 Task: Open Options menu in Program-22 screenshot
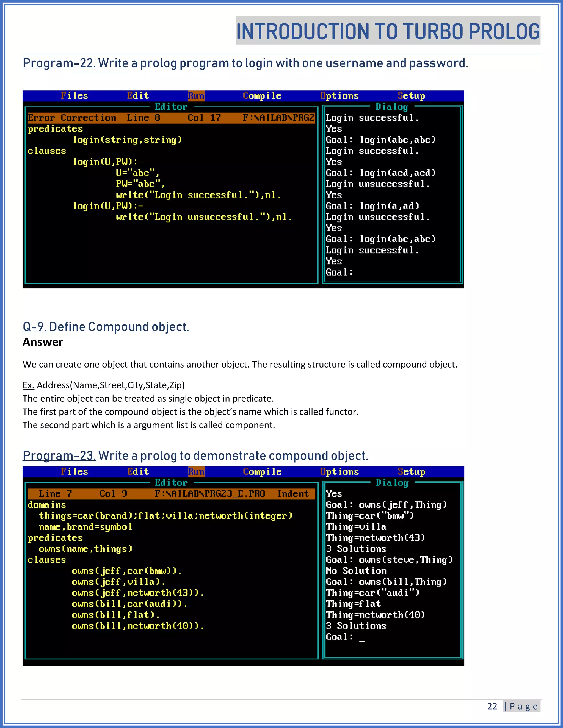point(339,96)
